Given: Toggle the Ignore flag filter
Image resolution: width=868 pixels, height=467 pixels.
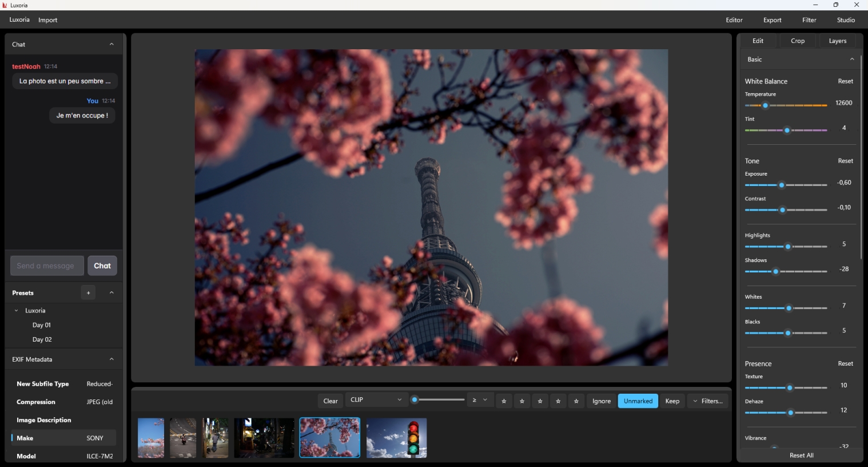Looking at the screenshot, I should [x=601, y=401].
